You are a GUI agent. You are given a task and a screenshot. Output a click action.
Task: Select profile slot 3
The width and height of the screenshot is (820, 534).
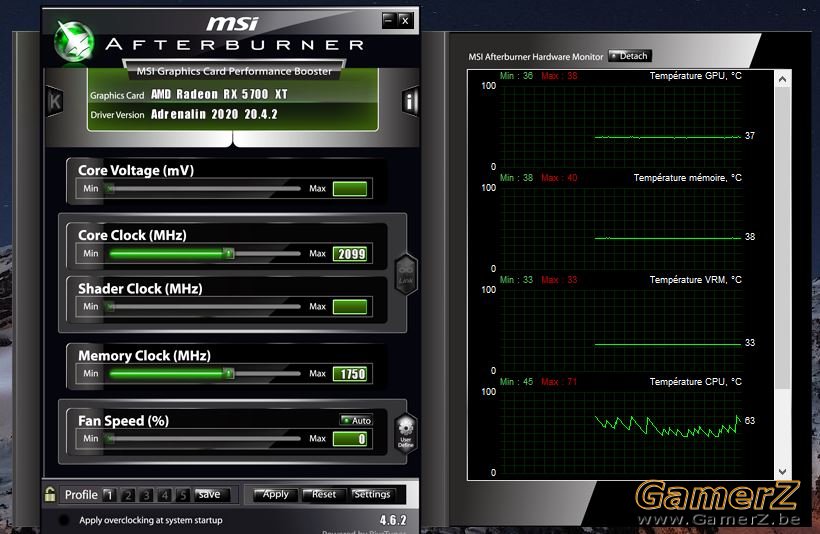pyautogui.click(x=146, y=495)
